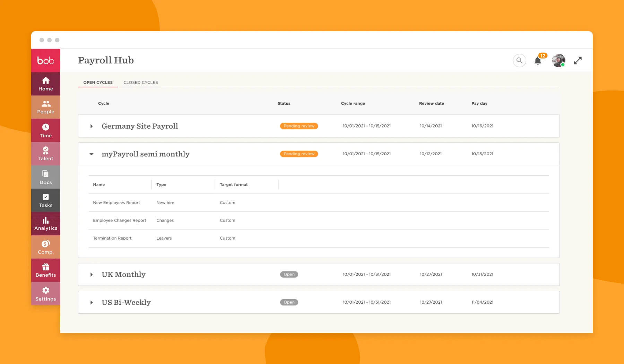
Task: Go to People in the sidebar
Action: point(46,107)
